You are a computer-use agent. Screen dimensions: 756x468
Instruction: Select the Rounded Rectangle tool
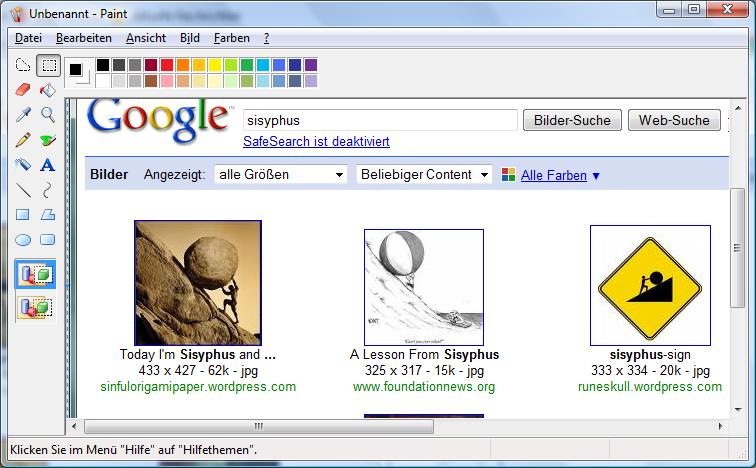point(48,240)
